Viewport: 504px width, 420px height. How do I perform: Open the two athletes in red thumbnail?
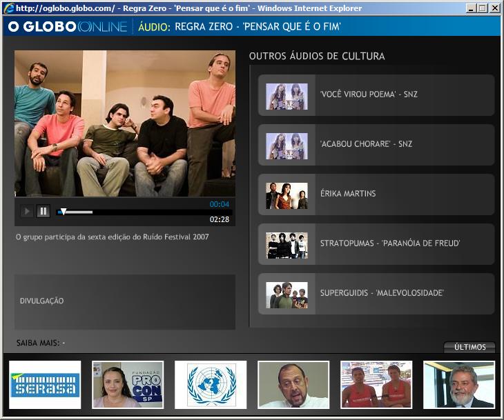[376, 385]
